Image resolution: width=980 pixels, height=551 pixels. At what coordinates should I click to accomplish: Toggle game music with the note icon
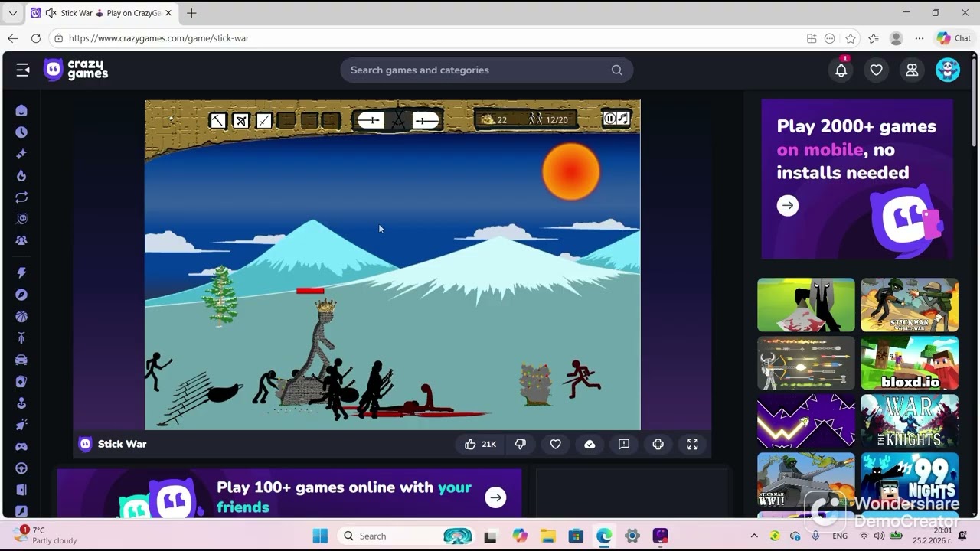(623, 118)
